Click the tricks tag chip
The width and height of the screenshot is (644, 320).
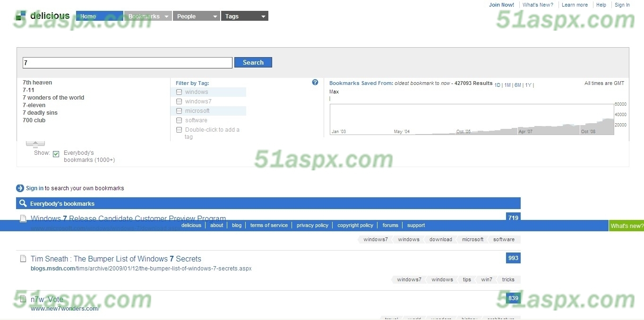508,279
